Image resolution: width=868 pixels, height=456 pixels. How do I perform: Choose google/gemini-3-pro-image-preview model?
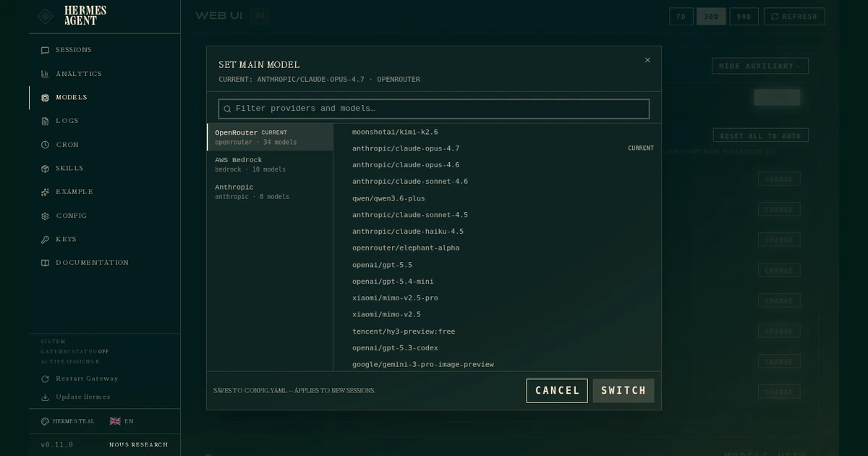point(497,364)
